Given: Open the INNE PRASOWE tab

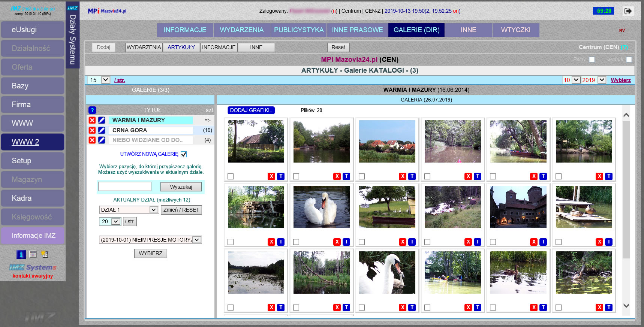Looking at the screenshot, I should [x=357, y=30].
